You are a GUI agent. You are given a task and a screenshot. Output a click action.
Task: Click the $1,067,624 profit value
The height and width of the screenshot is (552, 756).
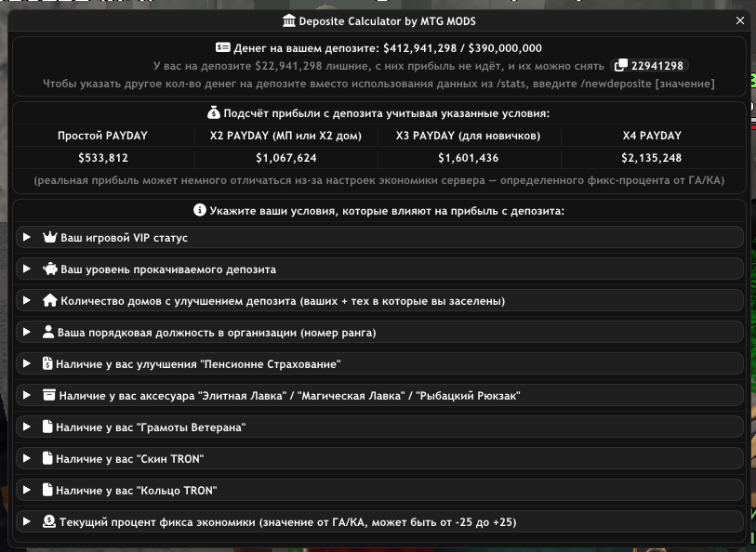pyautogui.click(x=286, y=157)
